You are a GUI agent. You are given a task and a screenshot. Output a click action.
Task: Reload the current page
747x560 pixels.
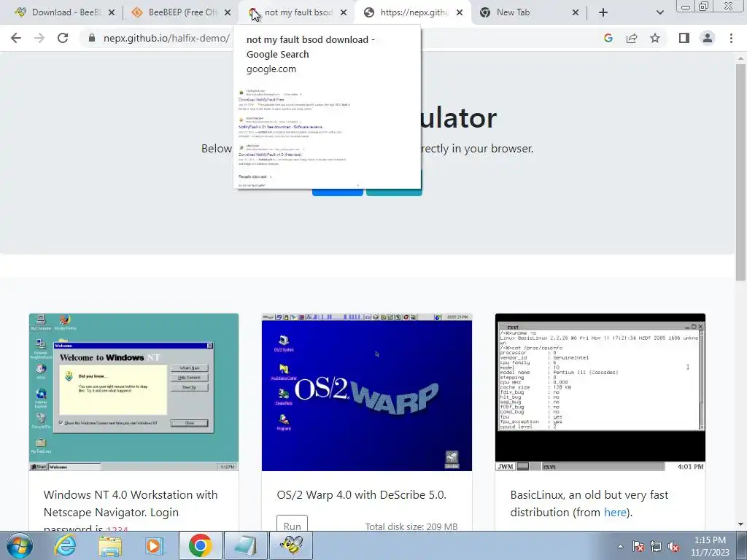63,38
